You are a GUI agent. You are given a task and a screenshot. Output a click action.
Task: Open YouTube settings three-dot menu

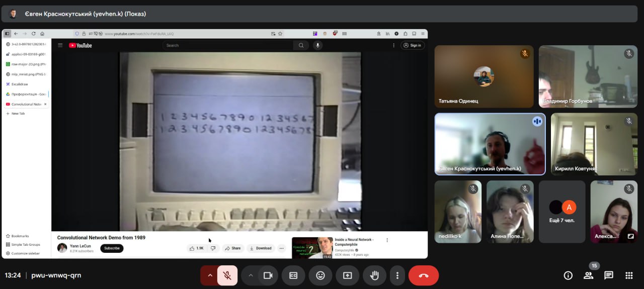[394, 45]
